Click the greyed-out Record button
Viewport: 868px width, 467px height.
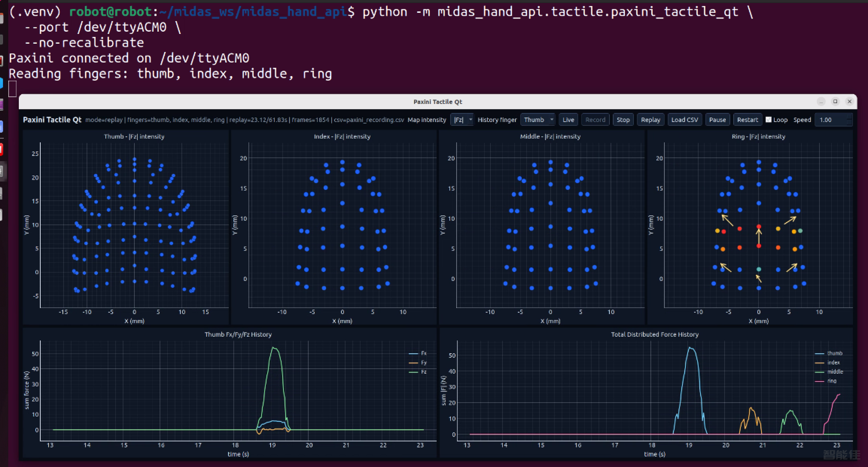click(x=595, y=120)
